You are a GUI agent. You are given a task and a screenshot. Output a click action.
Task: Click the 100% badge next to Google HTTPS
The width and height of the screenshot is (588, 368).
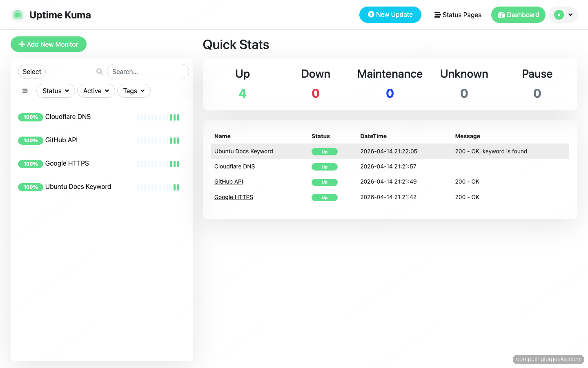coord(31,164)
